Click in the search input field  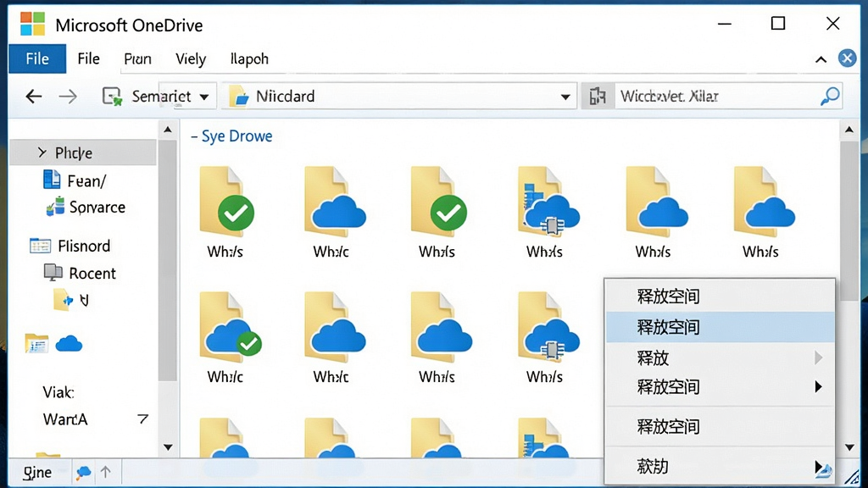717,97
